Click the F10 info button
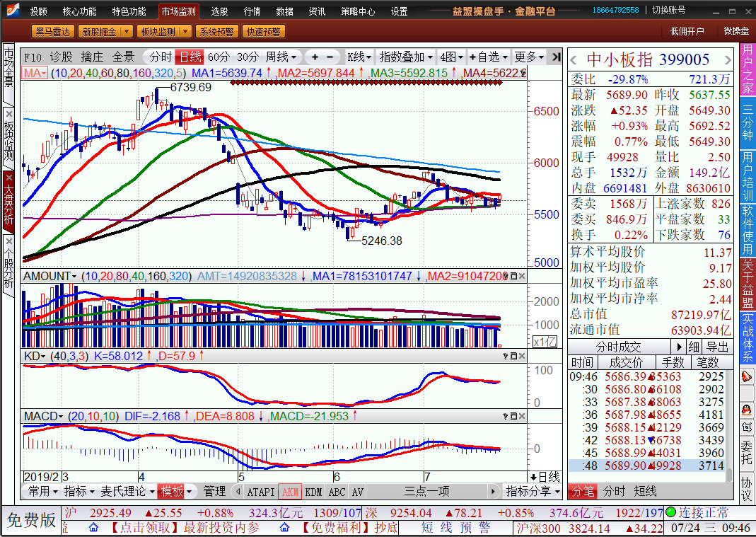756x537 pixels. (33, 57)
